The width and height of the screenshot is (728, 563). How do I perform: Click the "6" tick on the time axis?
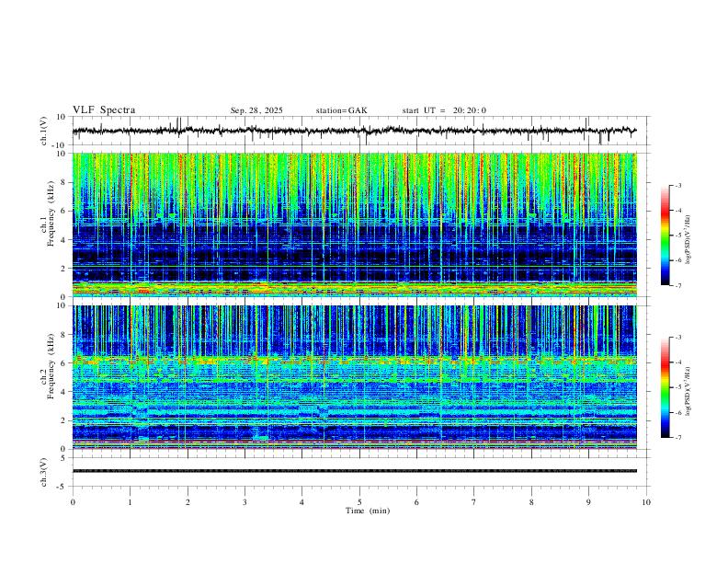coord(416,502)
